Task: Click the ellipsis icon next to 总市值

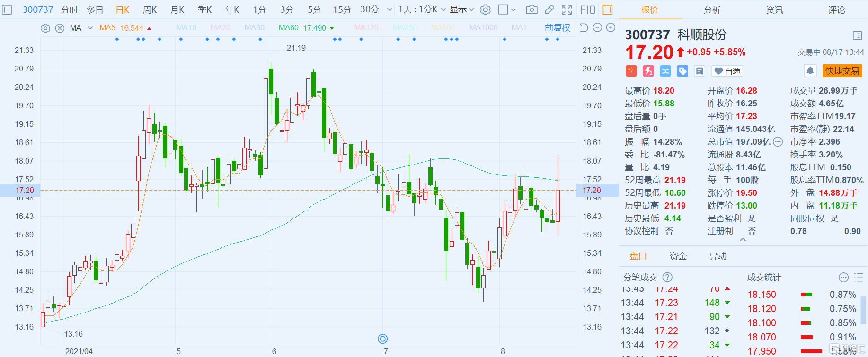Action: tap(778, 142)
